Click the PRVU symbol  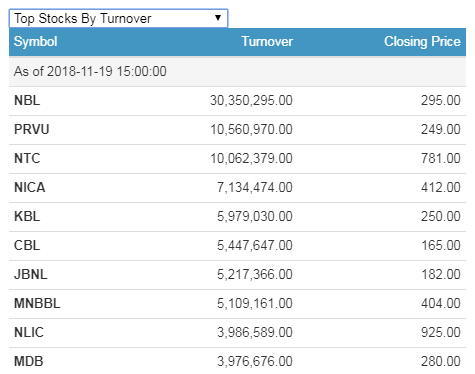click(x=32, y=129)
